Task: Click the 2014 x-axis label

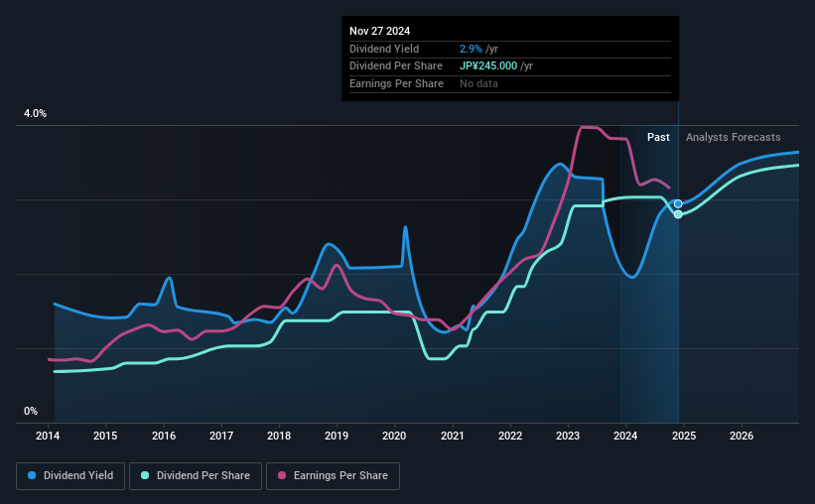Action: coord(48,436)
